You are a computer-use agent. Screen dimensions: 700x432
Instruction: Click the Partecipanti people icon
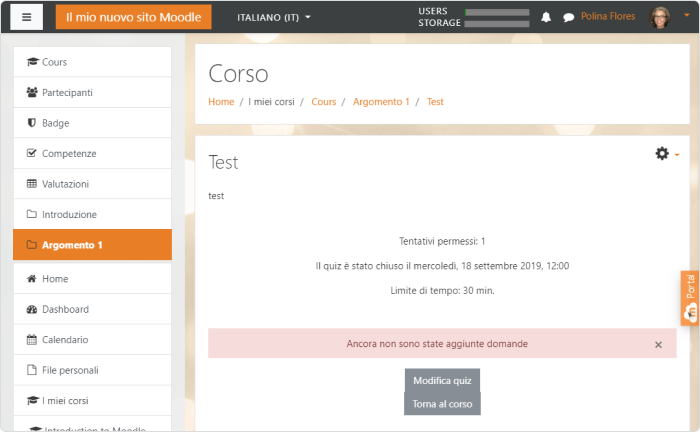[32, 92]
